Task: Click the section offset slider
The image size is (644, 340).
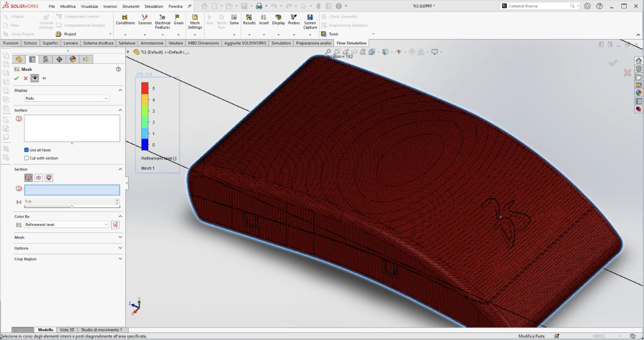Action: point(72,207)
